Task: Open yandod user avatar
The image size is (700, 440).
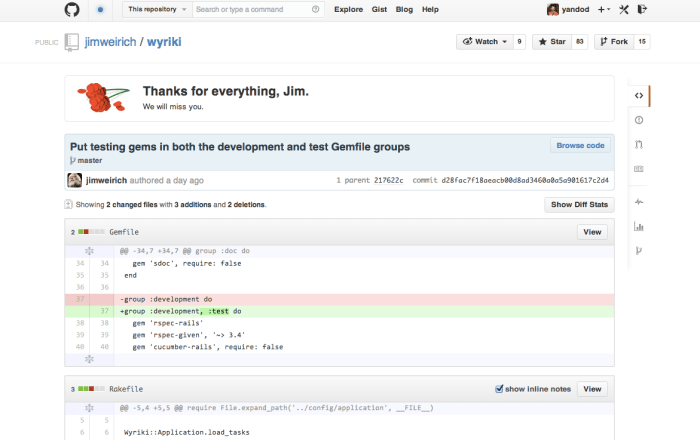Action: 553,9
